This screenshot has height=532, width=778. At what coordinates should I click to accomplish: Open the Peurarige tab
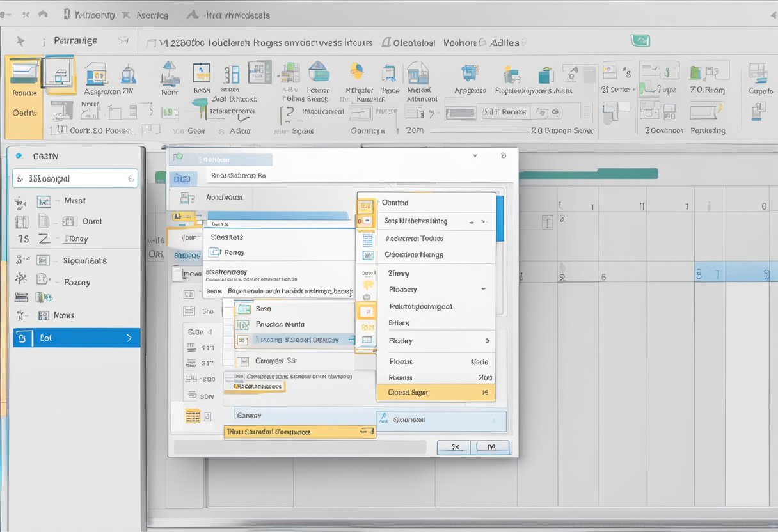75,41
